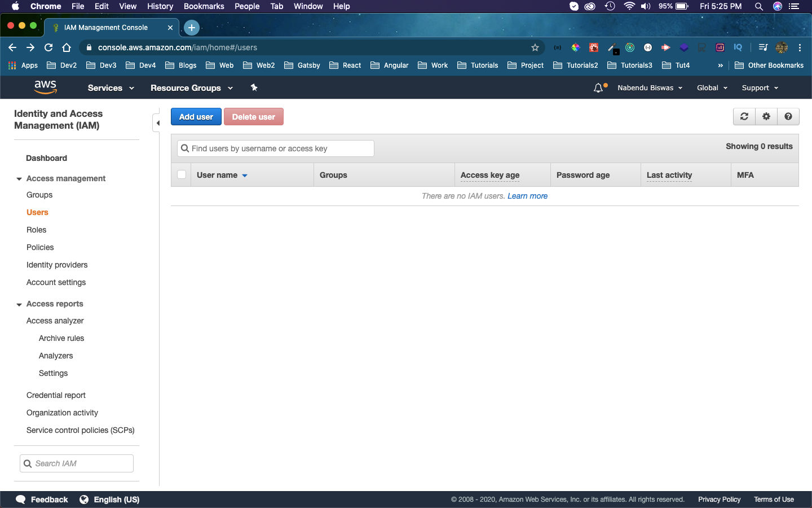Open the Apple menu
812x508 pixels.
tap(15, 6)
